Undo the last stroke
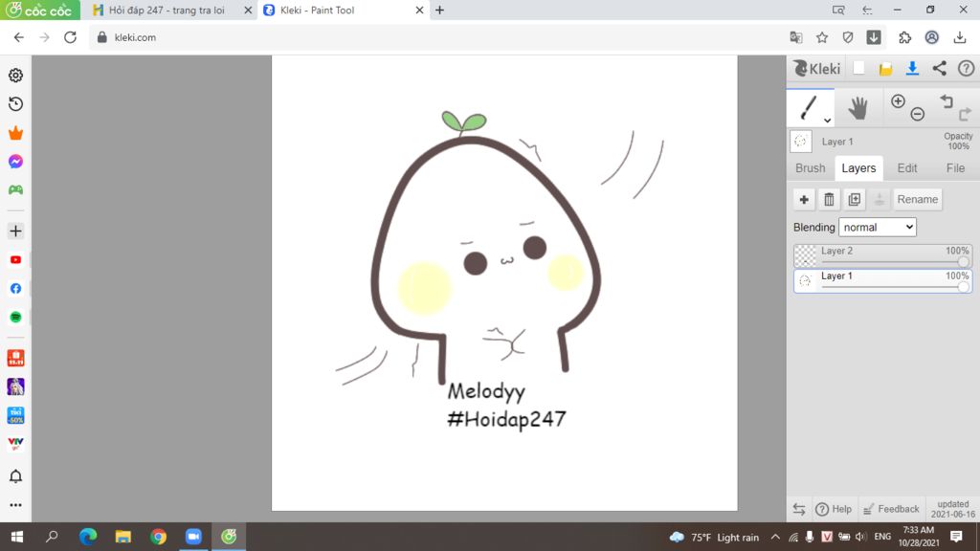Screen dimensions: 980x551 pos(947,101)
